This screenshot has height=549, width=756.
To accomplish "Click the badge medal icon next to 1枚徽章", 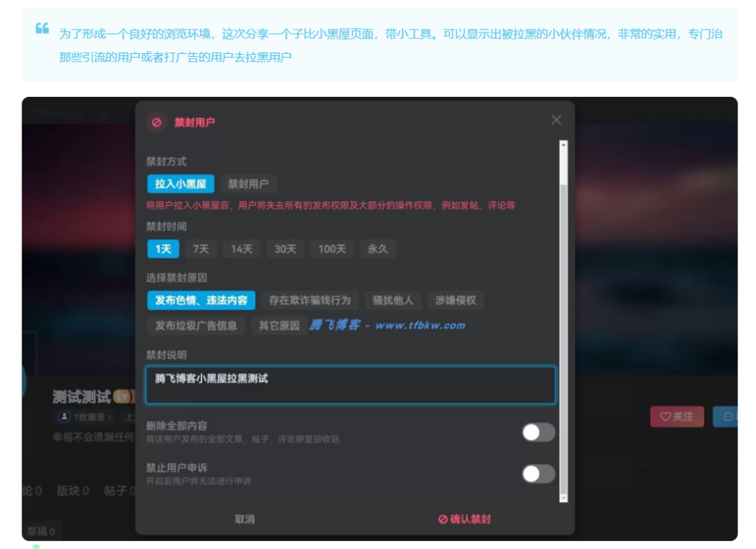I will click(64, 415).
